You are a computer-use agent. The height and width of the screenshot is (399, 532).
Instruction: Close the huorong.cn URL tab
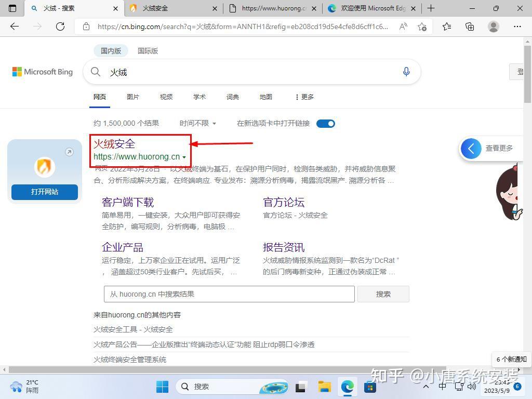[x=314, y=8]
